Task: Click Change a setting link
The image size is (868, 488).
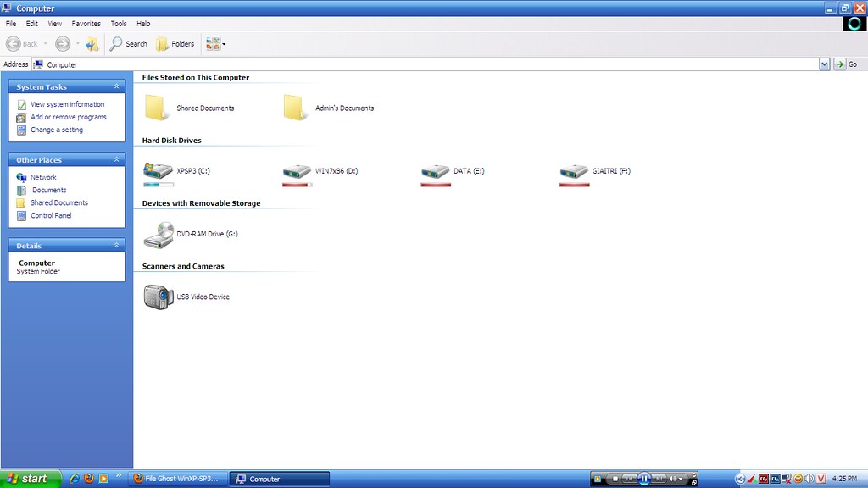Action: (x=57, y=130)
